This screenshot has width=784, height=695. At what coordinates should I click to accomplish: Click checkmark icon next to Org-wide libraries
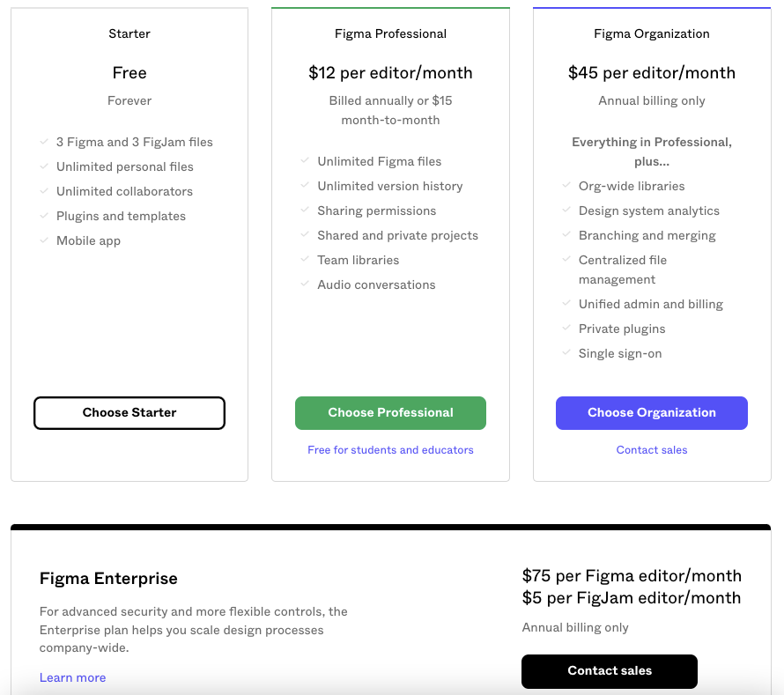click(566, 185)
